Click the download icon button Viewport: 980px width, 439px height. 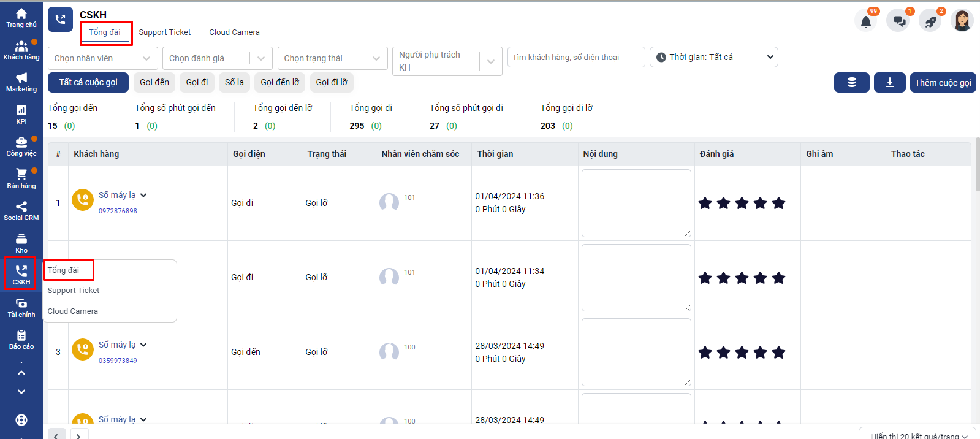(890, 83)
